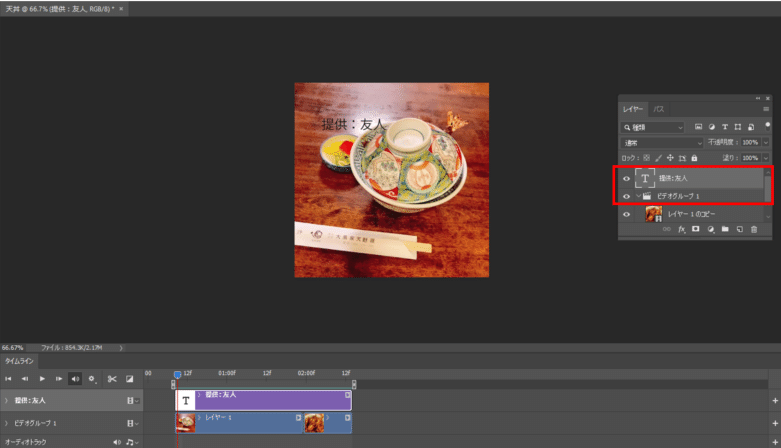
Task: Select the 提供:友人 layer T thumbnail
Action: coord(645,178)
